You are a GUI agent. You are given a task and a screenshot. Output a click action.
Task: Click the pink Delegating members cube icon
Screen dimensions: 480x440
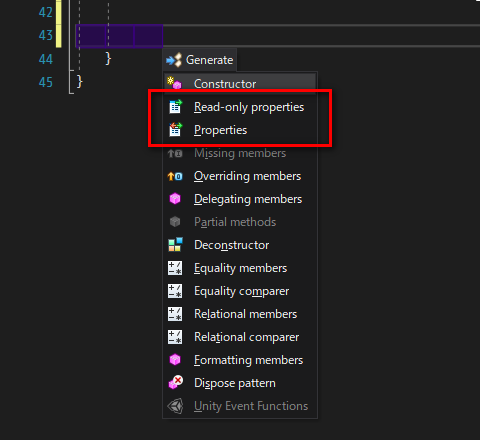point(175,199)
